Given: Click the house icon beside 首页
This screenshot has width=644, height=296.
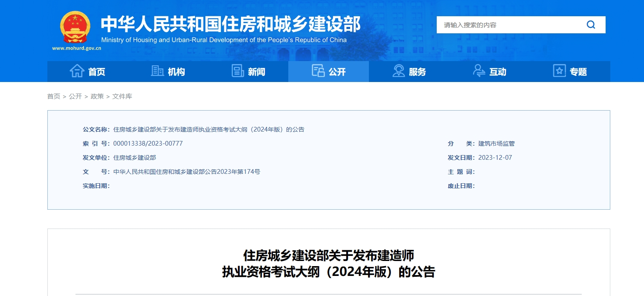Looking at the screenshot, I should tap(77, 71).
